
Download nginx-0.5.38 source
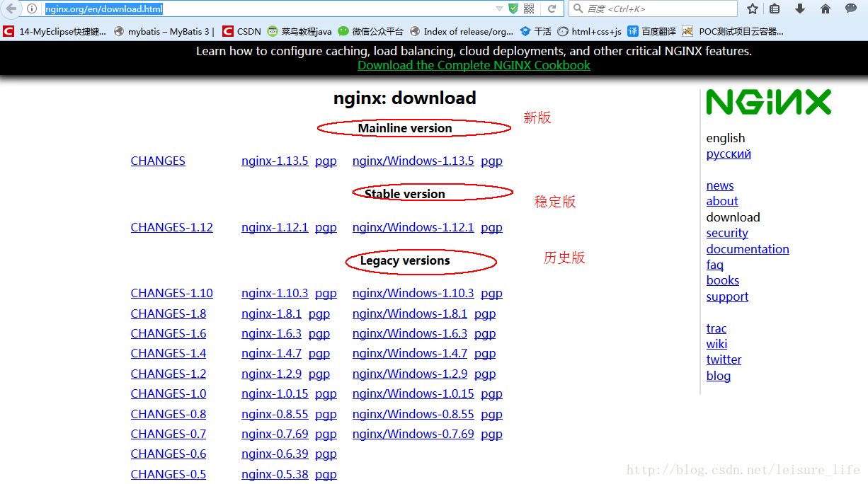point(275,474)
